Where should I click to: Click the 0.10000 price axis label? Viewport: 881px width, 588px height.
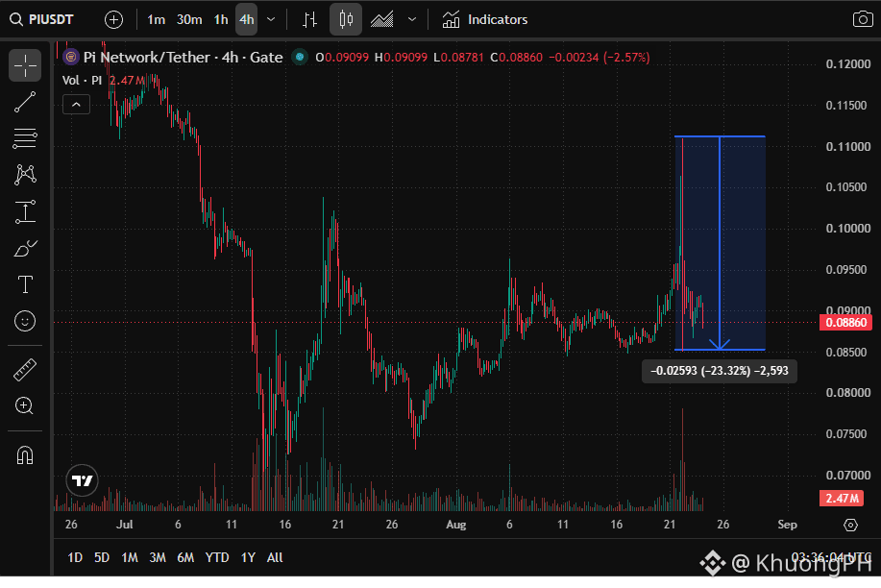[x=847, y=229]
